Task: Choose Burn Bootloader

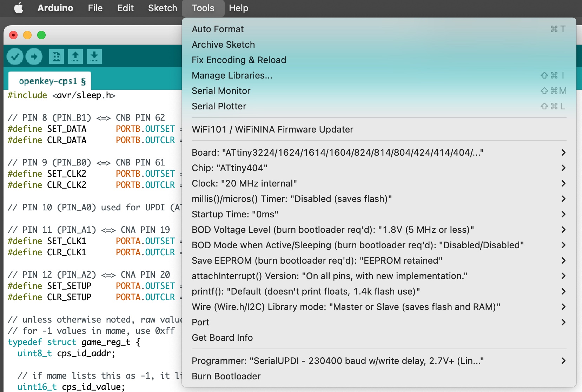Action: 379,376
